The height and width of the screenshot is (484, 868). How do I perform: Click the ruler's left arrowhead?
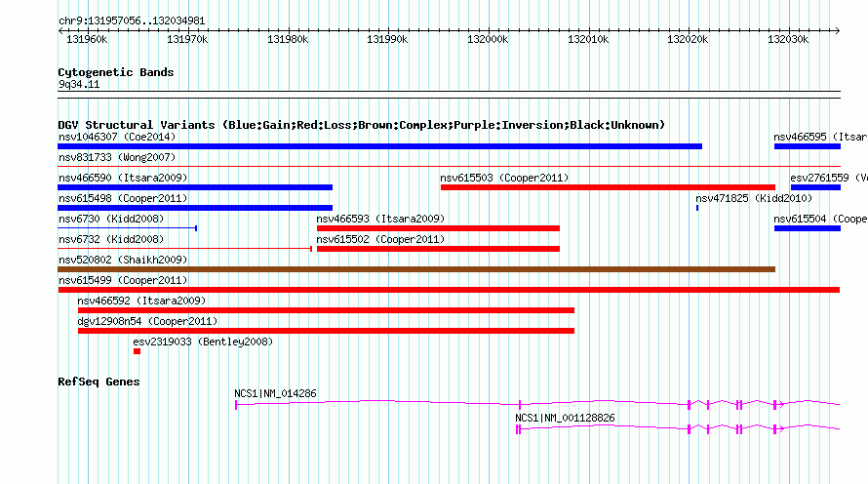(60, 30)
